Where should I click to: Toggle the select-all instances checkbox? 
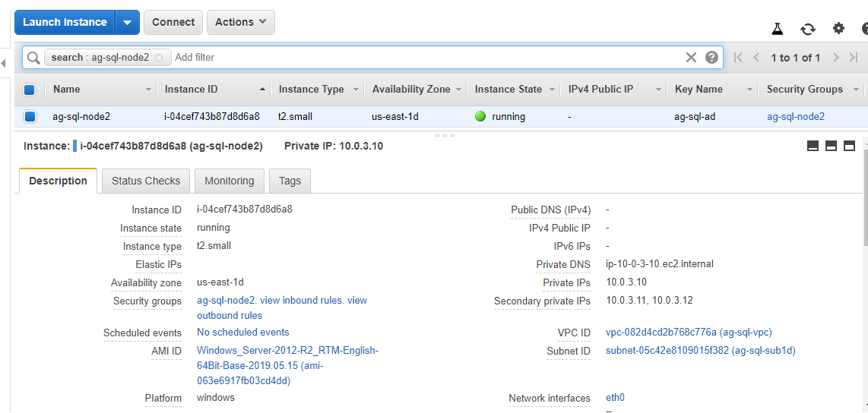tap(30, 90)
